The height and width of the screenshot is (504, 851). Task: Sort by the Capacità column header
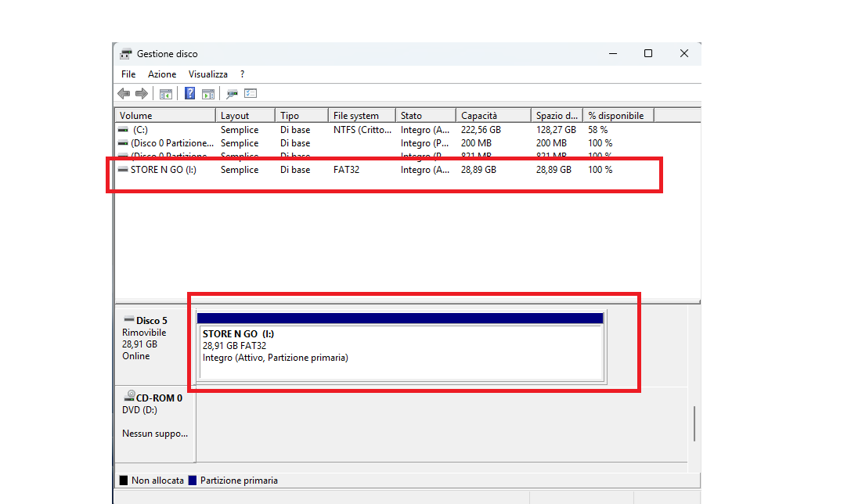click(493, 116)
